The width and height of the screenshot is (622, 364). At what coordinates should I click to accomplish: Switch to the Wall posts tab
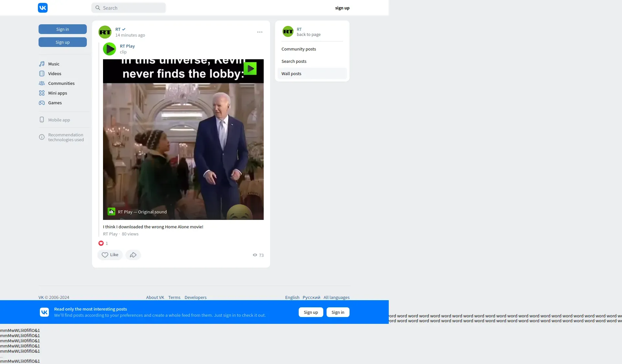pos(291,74)
